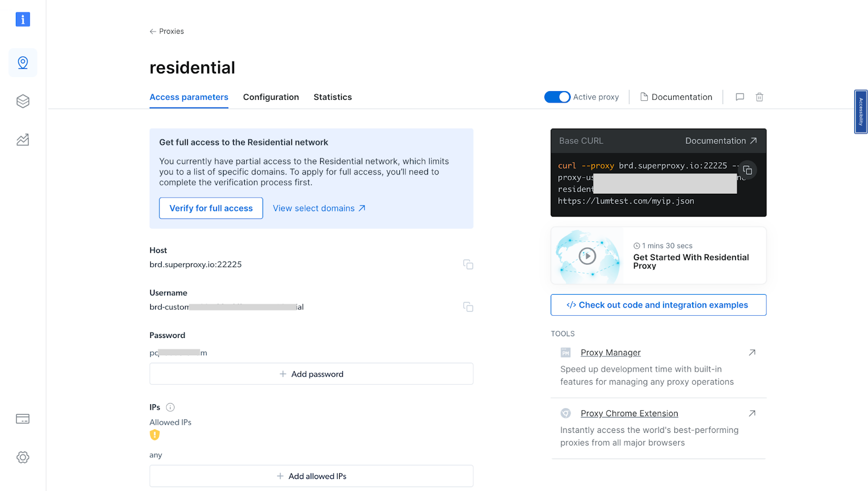Switch to the Access parameters tab

point(189,97)
